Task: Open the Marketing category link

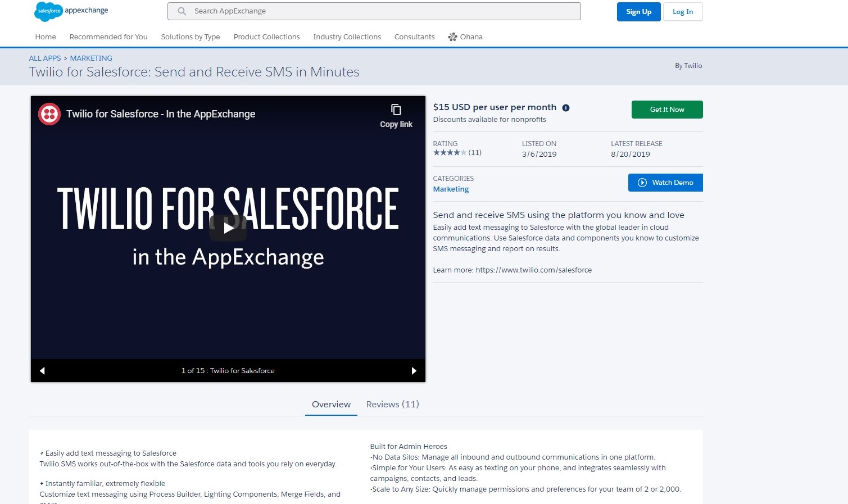Action: click(450, 189)
